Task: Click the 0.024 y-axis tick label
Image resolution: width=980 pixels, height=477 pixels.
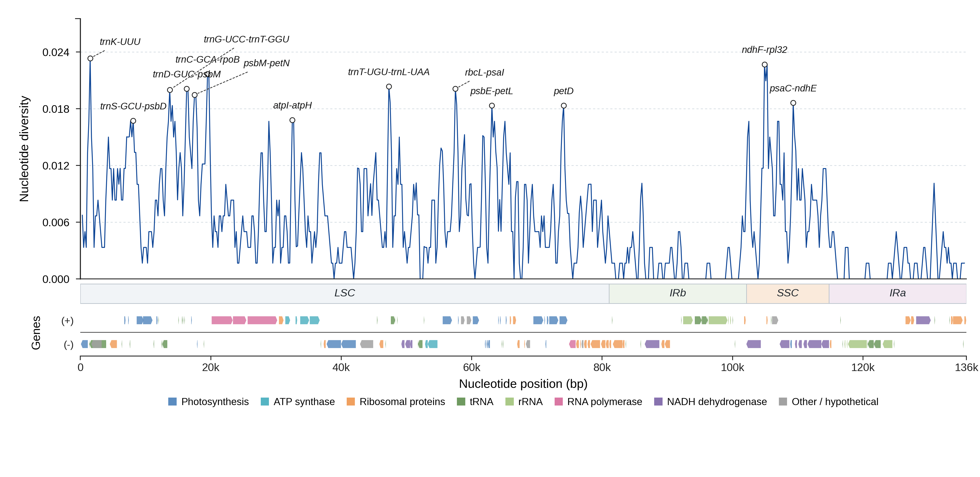Action: [56, 53]
